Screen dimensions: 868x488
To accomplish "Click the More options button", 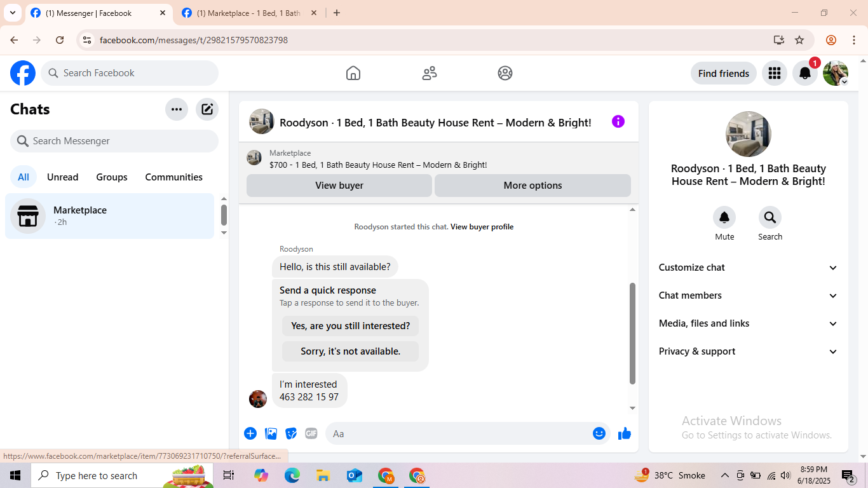I will click(533, 186).
